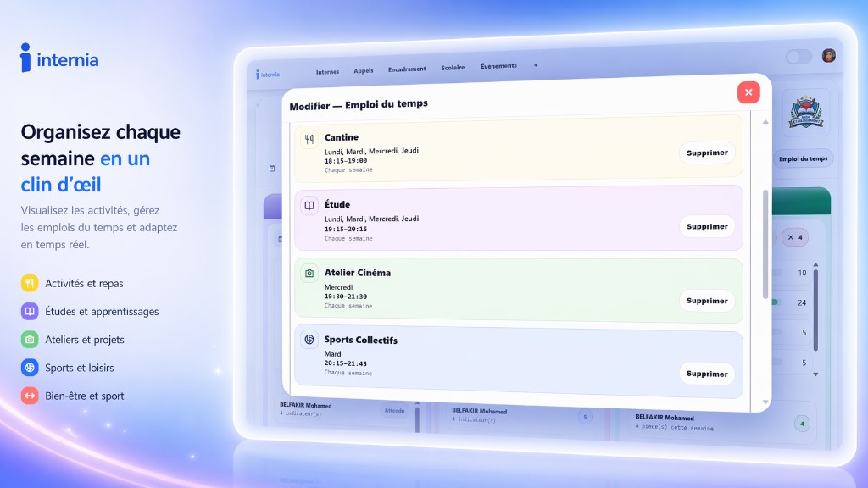Open the Internes menu

click(328, 72)
